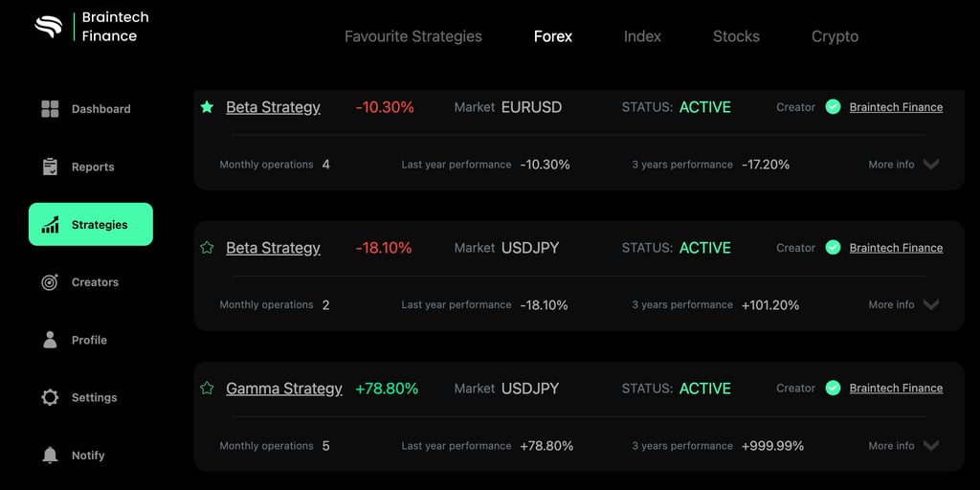
Task: Favourite the Gamma Strategy star
Action: [207, 389]
